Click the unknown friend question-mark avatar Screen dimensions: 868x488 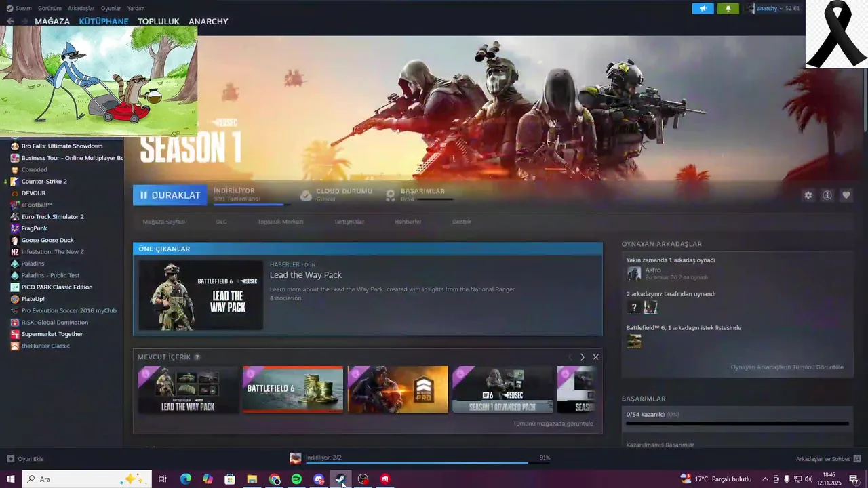click(x=634, y=308)
